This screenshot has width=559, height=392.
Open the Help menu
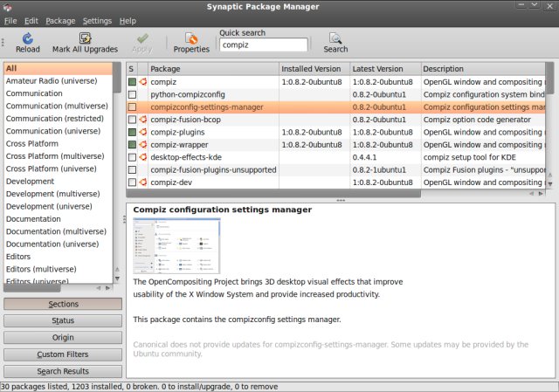[x=128, y=21]
